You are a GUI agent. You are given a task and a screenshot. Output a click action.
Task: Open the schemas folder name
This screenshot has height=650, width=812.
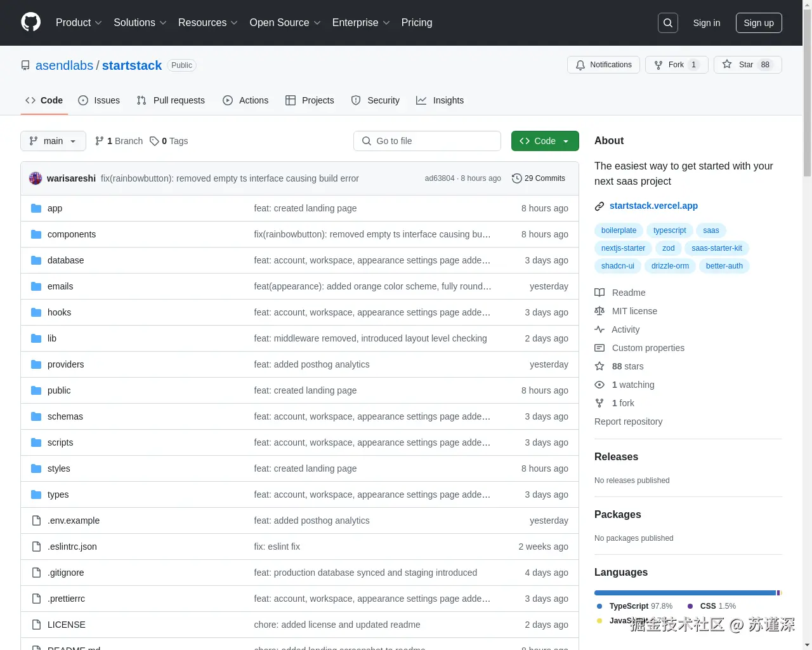65,416
